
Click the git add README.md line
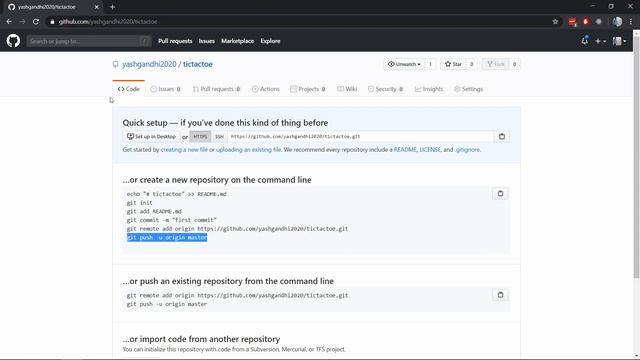154,211
